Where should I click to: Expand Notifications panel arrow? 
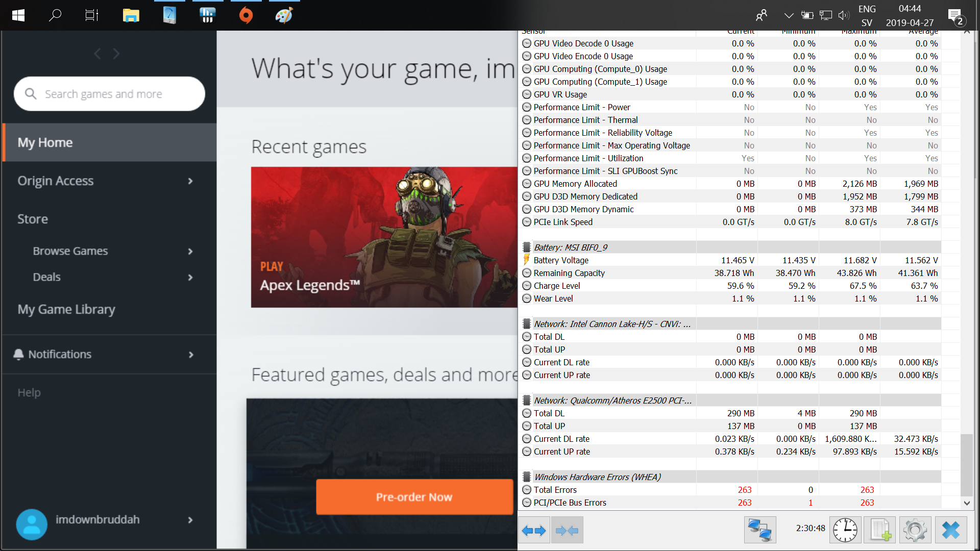[x=191, y=355]
